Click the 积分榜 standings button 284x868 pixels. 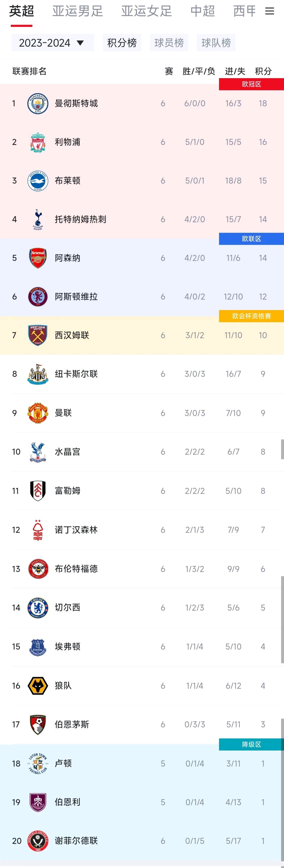pyautogui.click(x=122, y=43)
